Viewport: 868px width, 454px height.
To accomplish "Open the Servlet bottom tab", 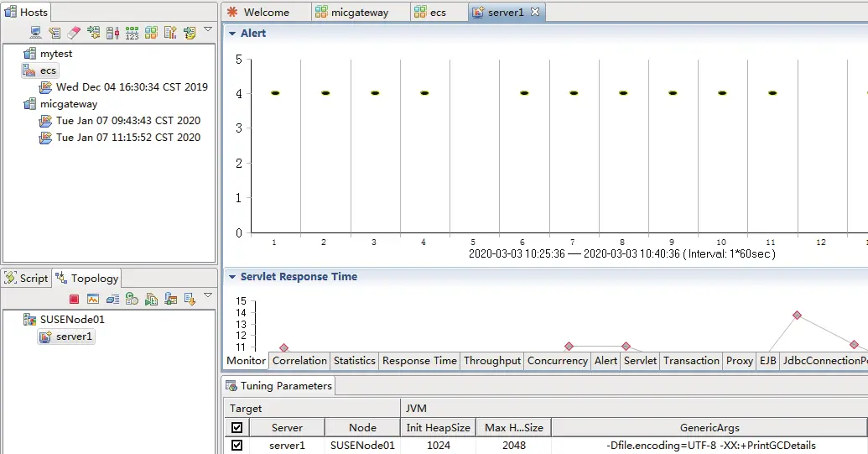I will pos(640,361).
